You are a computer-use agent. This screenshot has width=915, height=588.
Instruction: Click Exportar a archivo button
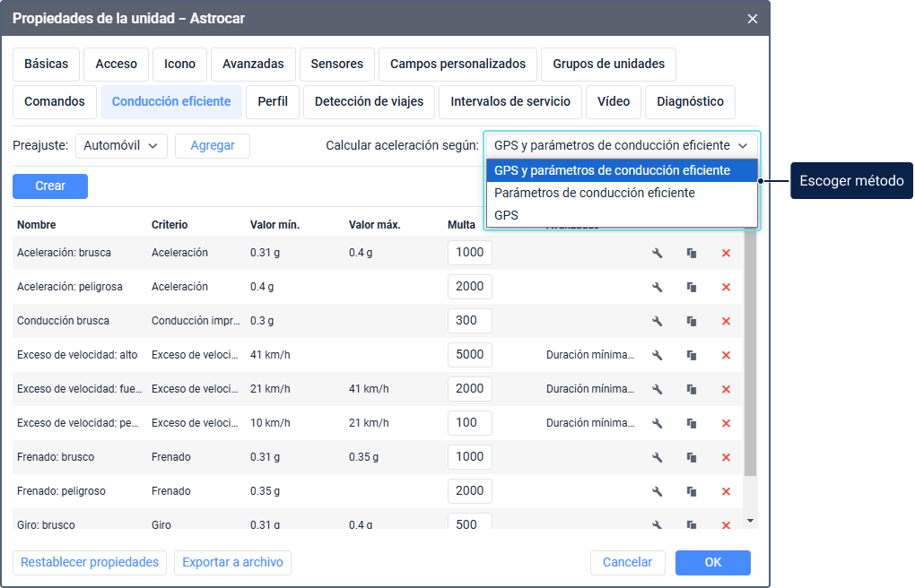[232, 563]
